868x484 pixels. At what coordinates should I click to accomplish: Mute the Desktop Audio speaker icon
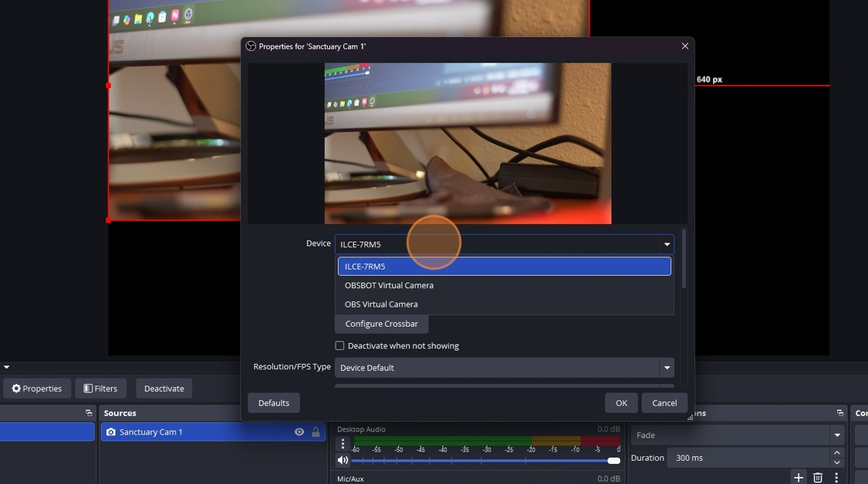(343, 460)
